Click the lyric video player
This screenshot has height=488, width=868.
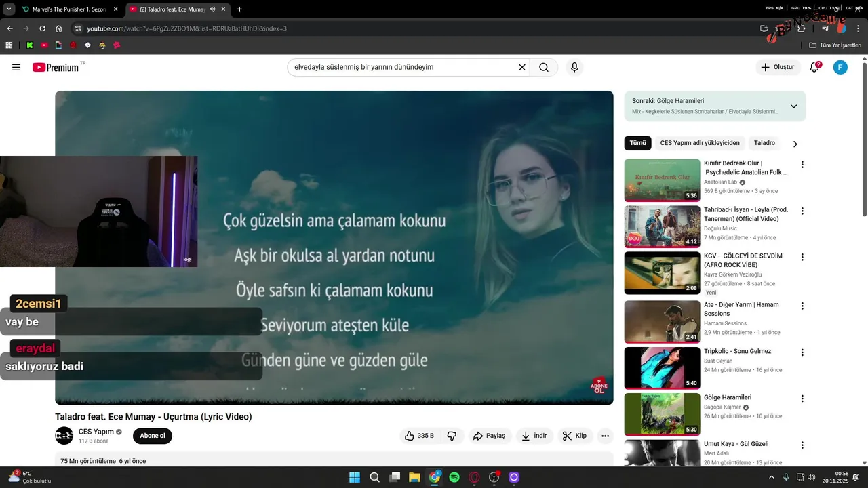[x=334, y=247]
